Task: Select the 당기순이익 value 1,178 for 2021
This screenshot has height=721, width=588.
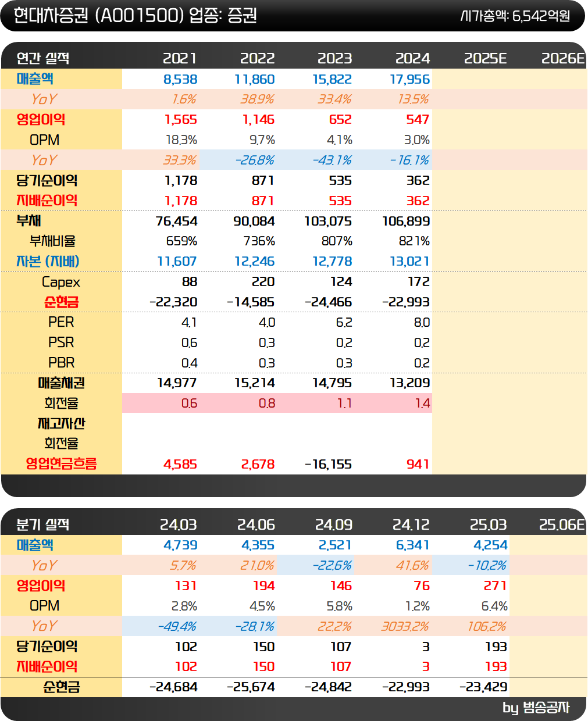Action: click(181, 181)
